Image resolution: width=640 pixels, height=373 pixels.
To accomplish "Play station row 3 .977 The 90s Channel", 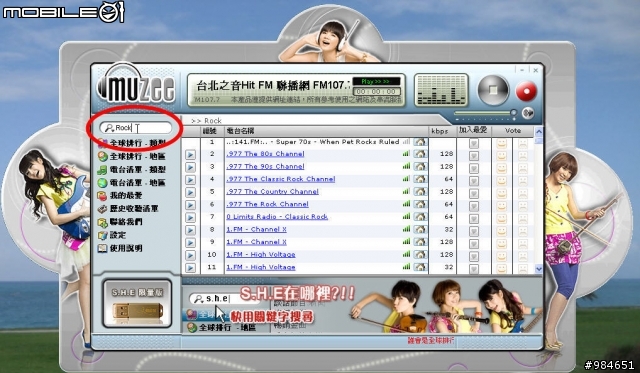I will 190,167.
